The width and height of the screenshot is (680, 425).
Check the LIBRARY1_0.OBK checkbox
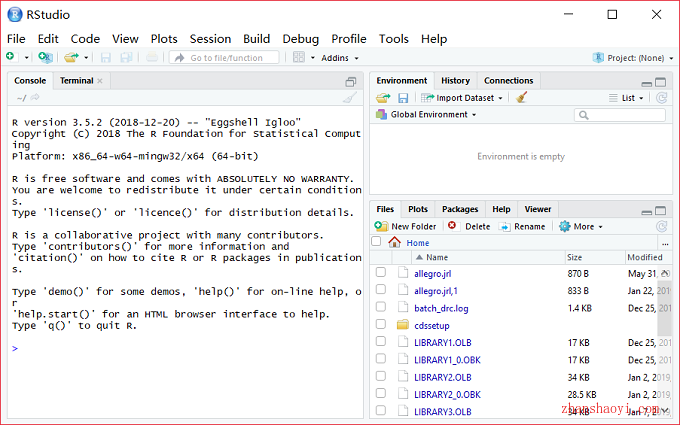click(x=380, y=359)
